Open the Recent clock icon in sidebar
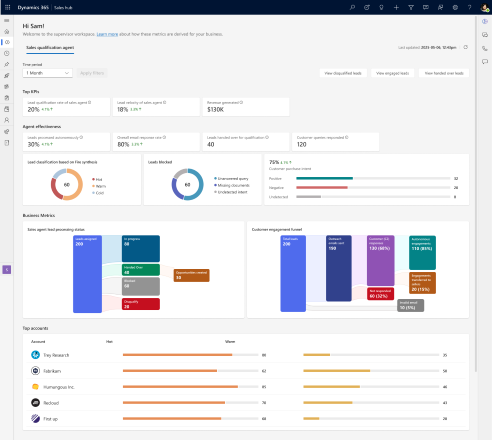The height and width of the screenshot is (440, 492). pyautogui.click(x=7, y=53)
